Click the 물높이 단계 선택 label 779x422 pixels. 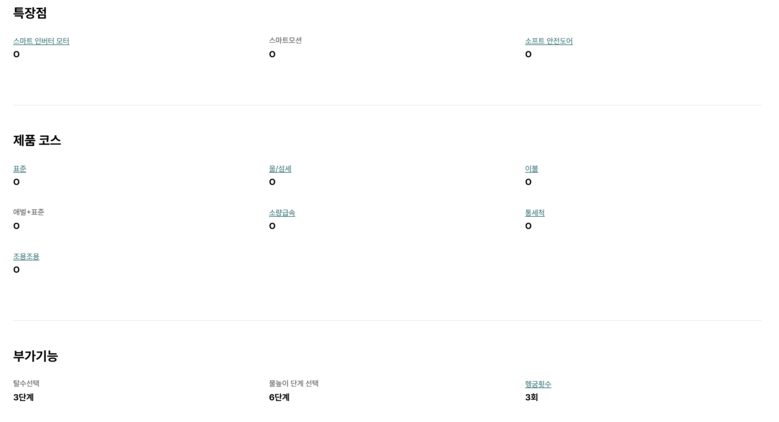tap(294, 383)
